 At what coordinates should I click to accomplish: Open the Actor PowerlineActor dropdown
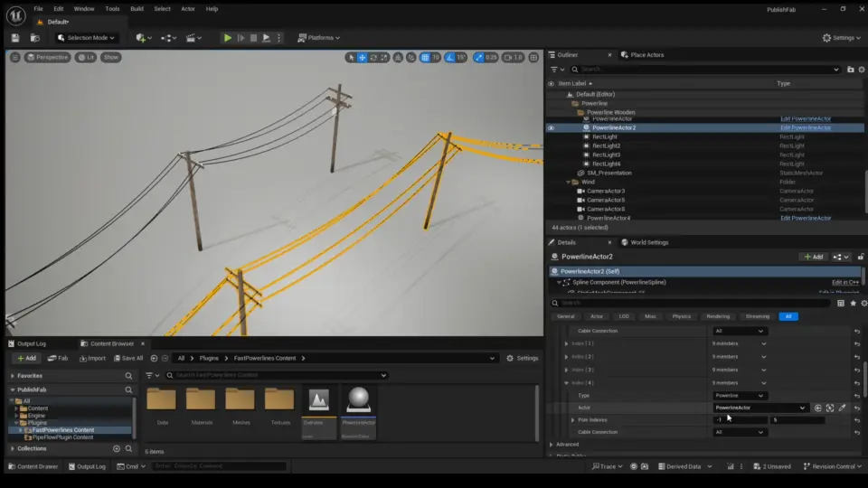pyautogui.click(x=759, y=408)
